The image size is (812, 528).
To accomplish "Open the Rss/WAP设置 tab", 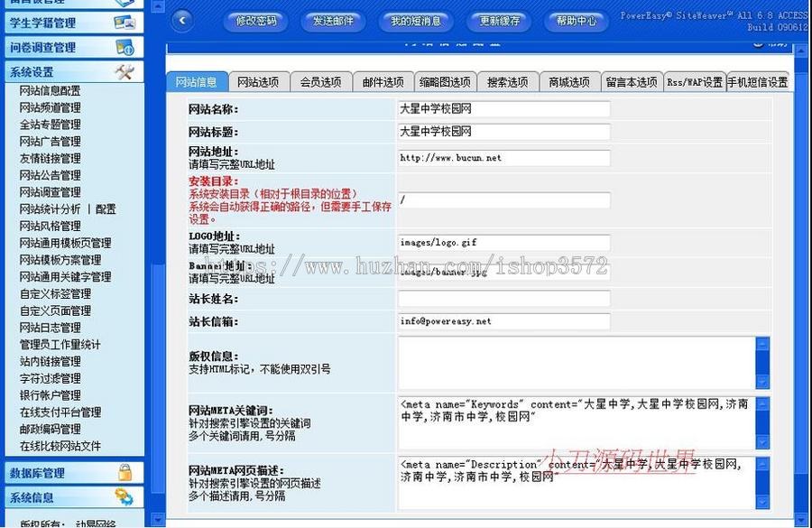I will tap(695, 82).
